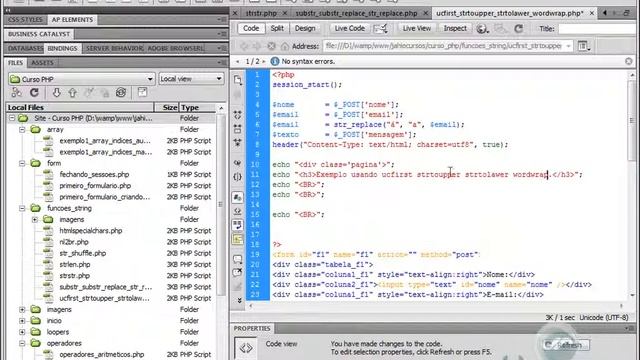Click Collapse Selection coding icon

coord(238,129)
